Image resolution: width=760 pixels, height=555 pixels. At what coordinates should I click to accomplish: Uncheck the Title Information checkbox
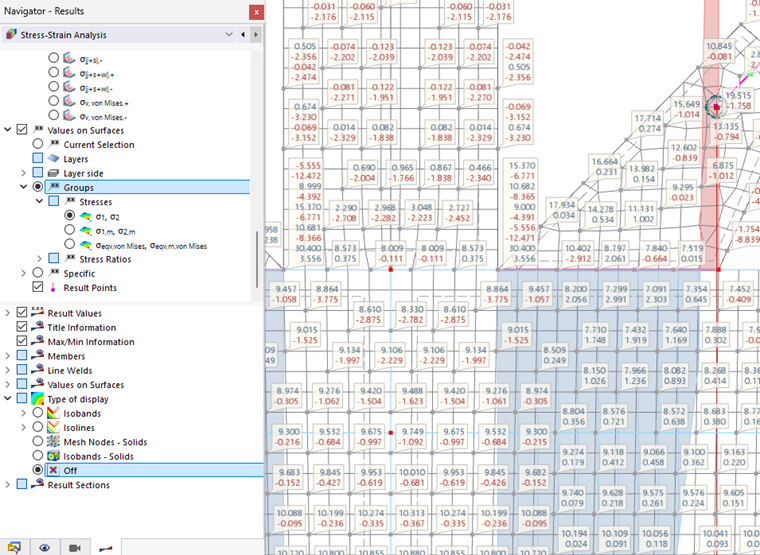(x=22, y=327)
